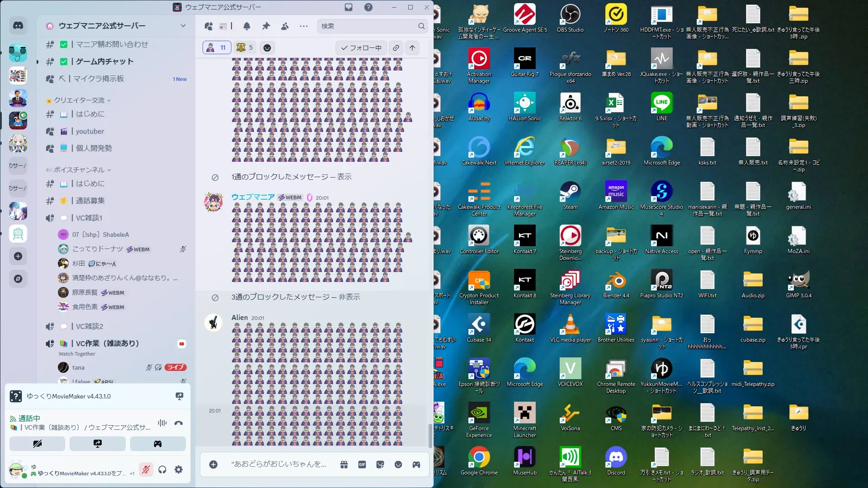
Task: Open the Discord inbox tray icon
Action: (x=349, y=7)
